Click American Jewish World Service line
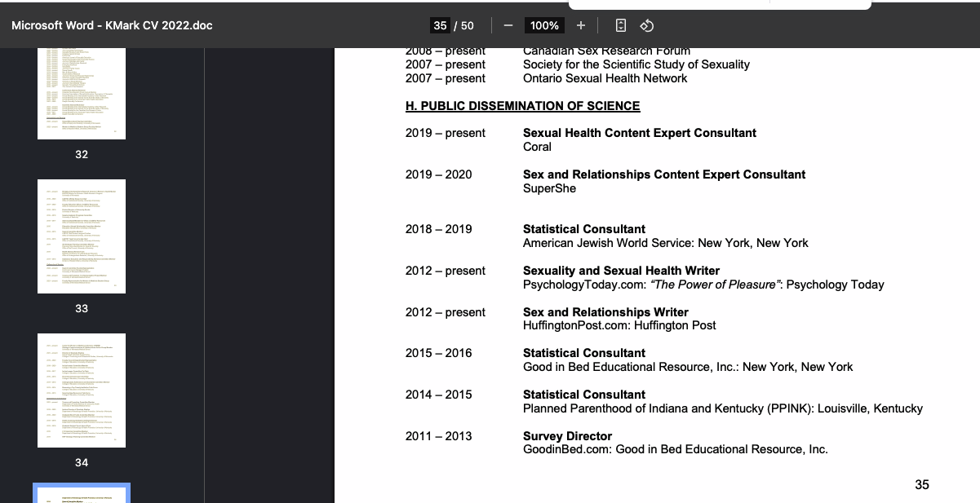Screen dimensions: 980x503 click(666, 243)
